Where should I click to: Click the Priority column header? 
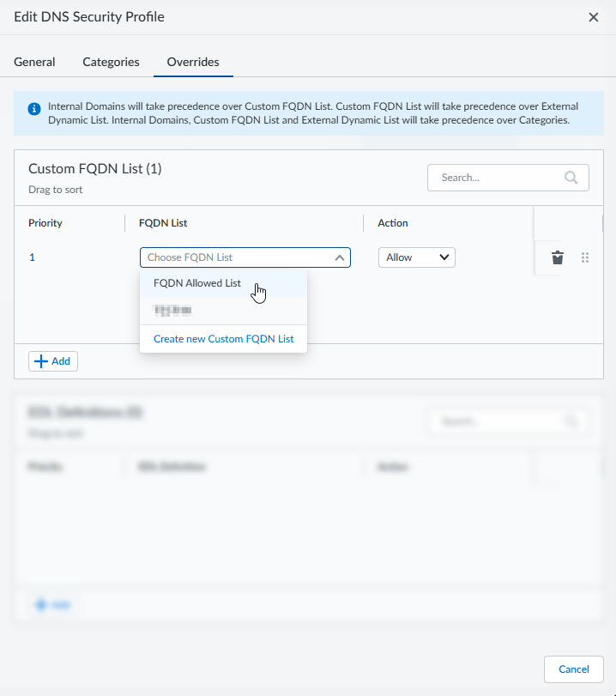pos(45,223)
